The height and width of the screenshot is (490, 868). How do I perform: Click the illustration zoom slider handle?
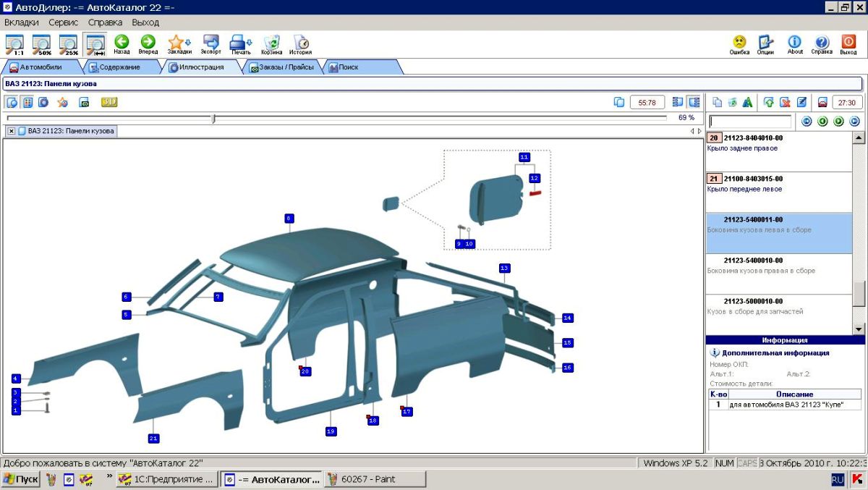point(213,118)
